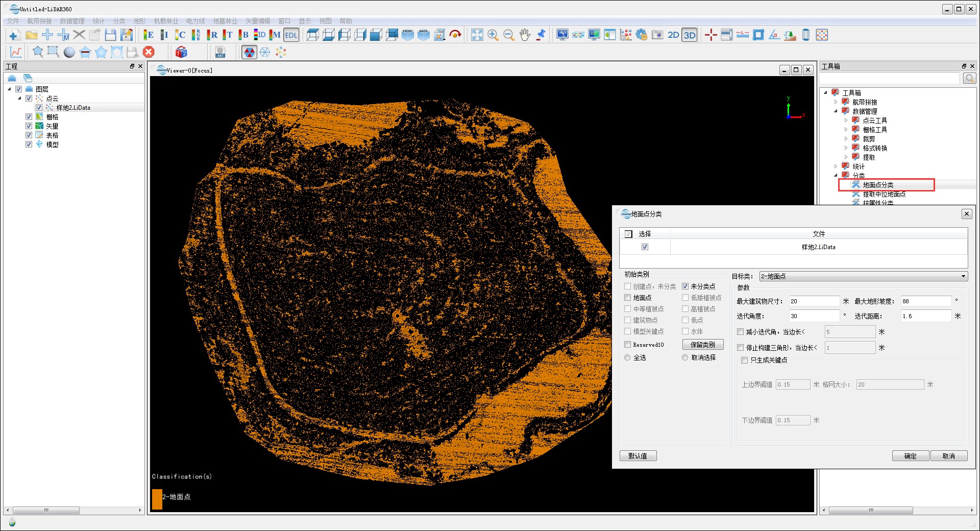This screenshot has width=980, height=531.
Task: Open the 文件 menu
Action: tap(13, 21)
